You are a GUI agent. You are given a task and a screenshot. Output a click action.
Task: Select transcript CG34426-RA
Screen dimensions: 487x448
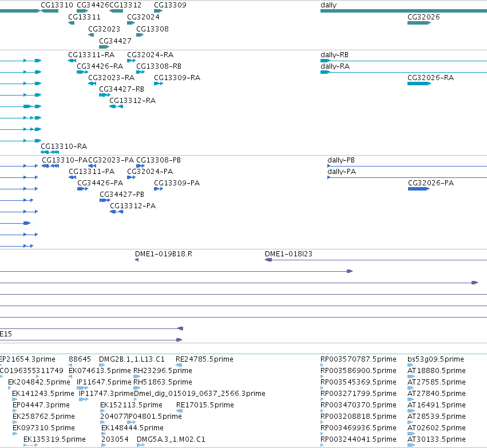100,66
